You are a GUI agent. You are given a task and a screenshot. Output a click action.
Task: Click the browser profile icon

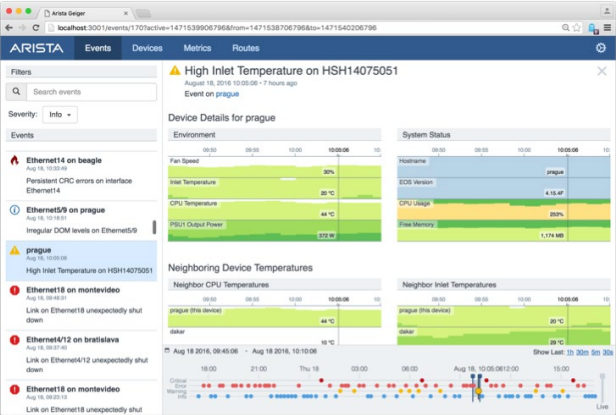point(607,11)
